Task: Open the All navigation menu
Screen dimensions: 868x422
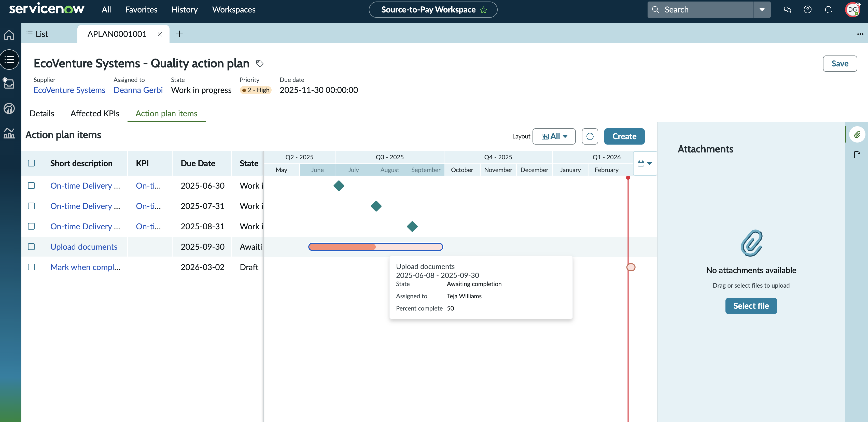Action: (x=106, y=10)
